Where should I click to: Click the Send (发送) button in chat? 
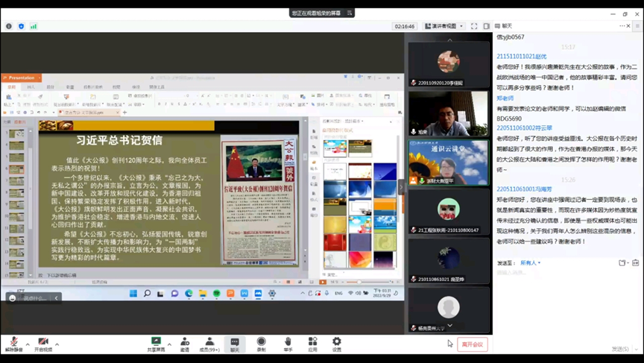tap(620, 349)
